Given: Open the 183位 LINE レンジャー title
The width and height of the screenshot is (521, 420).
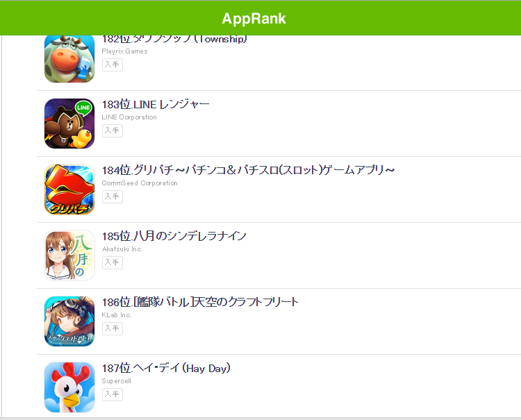Looking at the screenshot, I should [156, 105].
